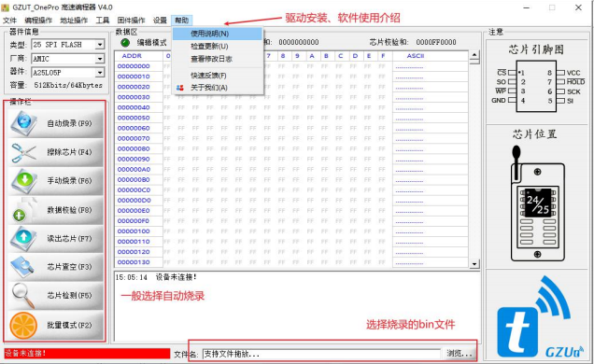This screenshot has width=594, height=364.
Task: Select 使用说明(N) from the help menu
Action: click(218, 34)
